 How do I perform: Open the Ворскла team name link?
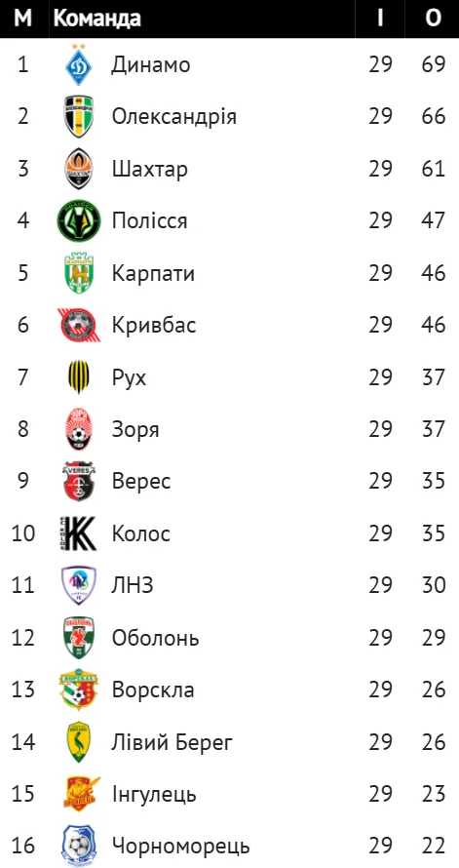(153, 690)
